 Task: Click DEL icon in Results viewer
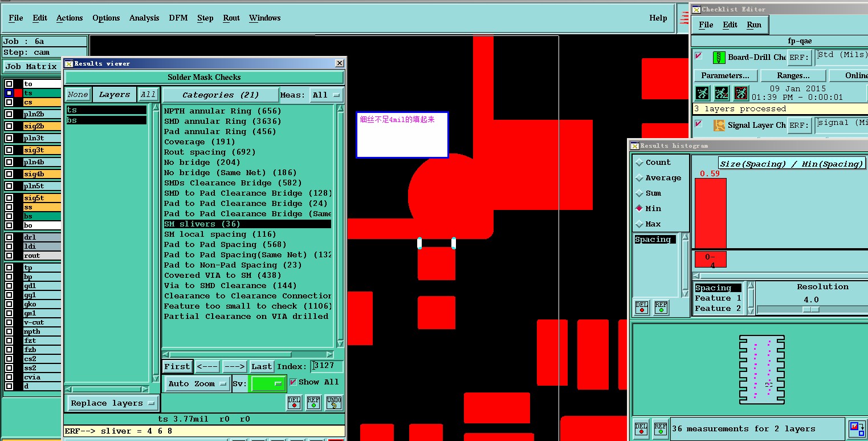(294, 403)
